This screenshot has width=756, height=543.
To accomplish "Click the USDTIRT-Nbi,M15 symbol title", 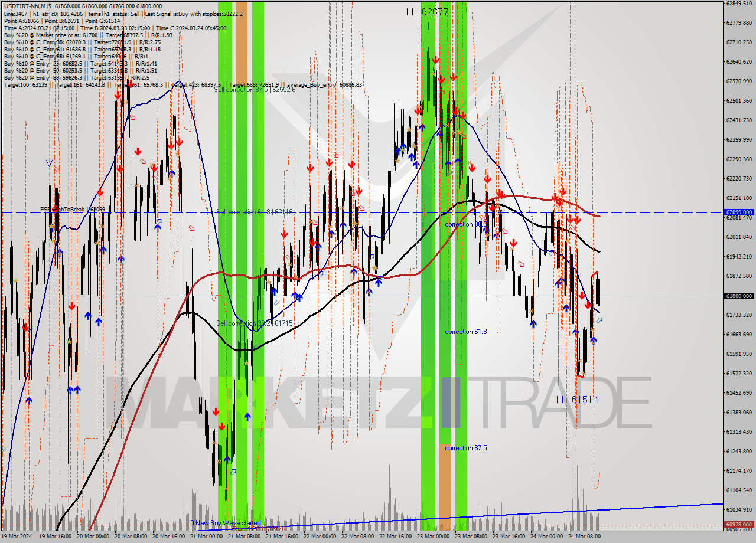I will click(28, 6).
